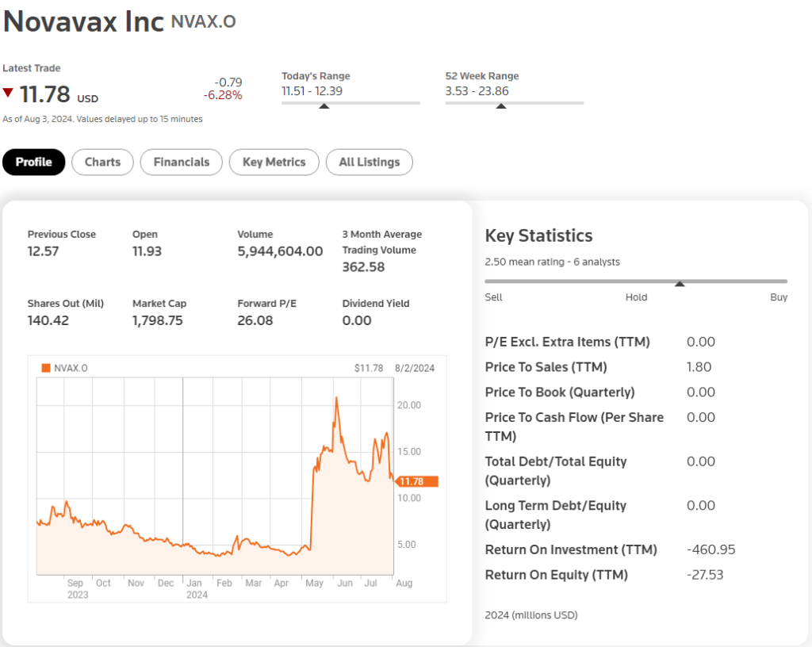Select the Key Metrics tab
This screenshot has height=647, width=812.
pyautogui.click(x=274, y=163)
